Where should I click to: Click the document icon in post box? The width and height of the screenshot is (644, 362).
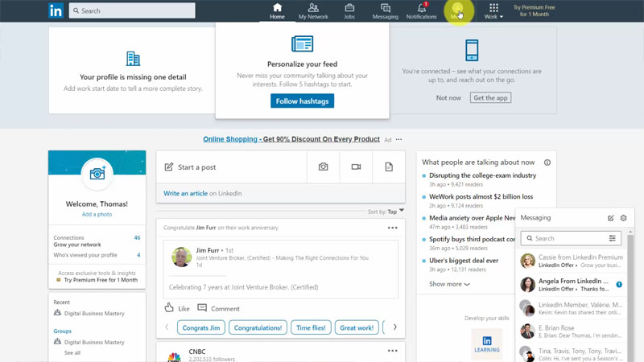pyautogui.click(x=389, y=167)
